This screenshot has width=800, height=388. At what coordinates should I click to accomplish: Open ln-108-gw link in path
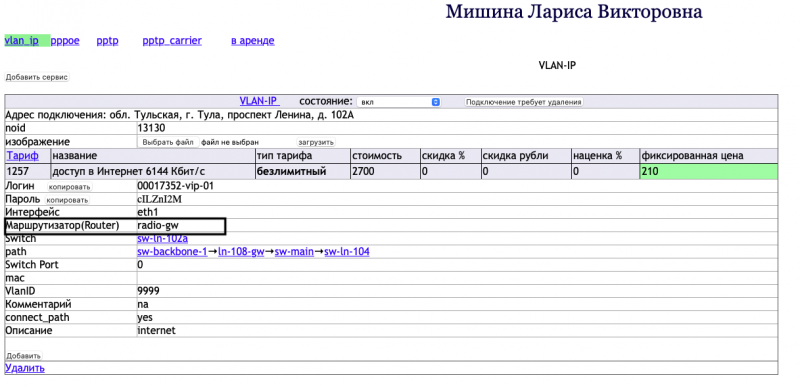[241, 252]
